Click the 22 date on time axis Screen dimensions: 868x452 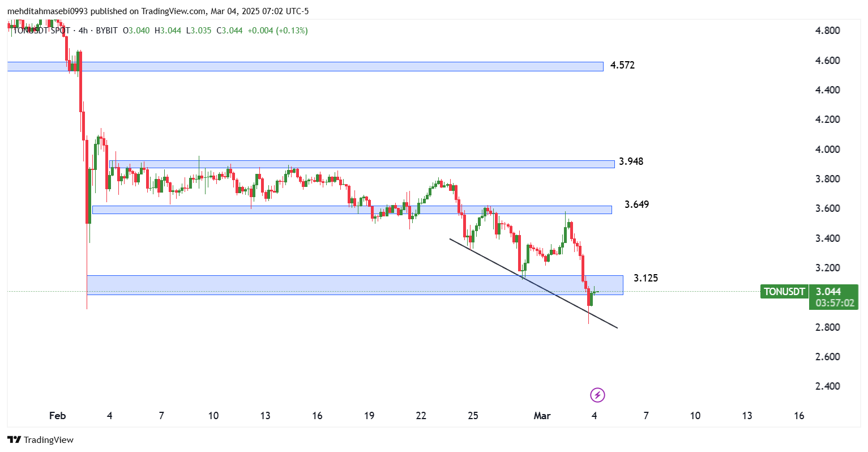(421, 416)
